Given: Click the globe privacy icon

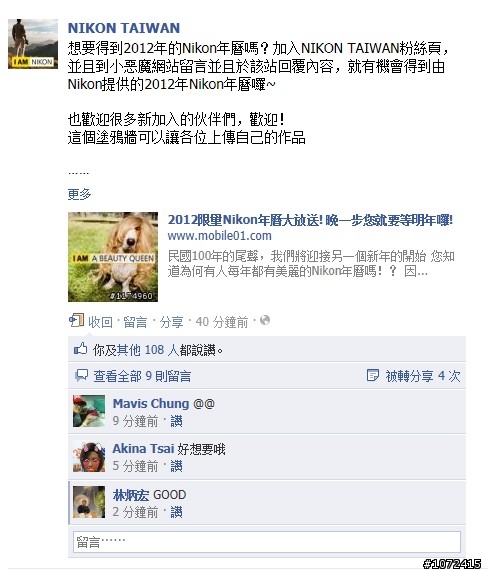Looking at the screenshot, I should tap(265, 320).
